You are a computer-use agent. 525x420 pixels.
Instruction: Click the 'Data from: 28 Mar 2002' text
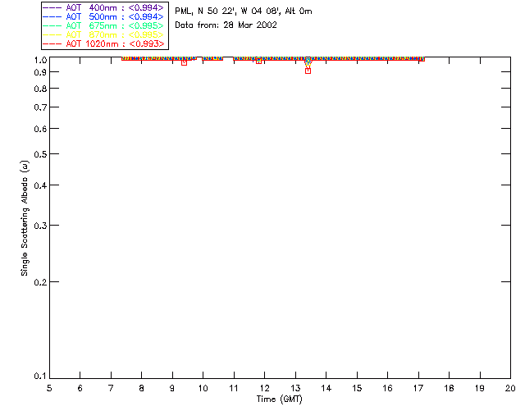226,25
